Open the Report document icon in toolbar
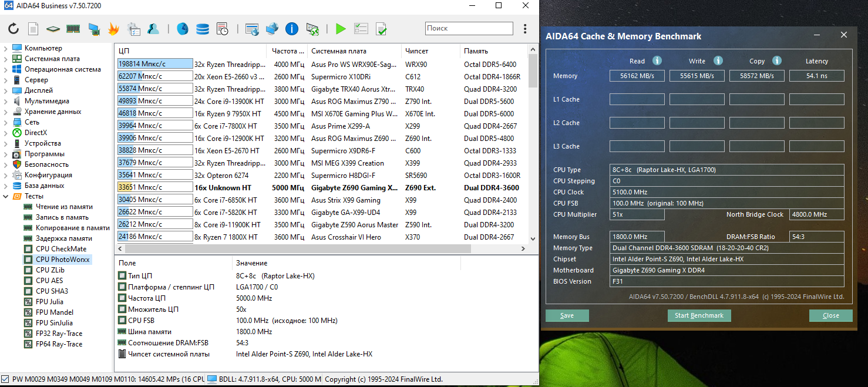 tap(33, 28)
